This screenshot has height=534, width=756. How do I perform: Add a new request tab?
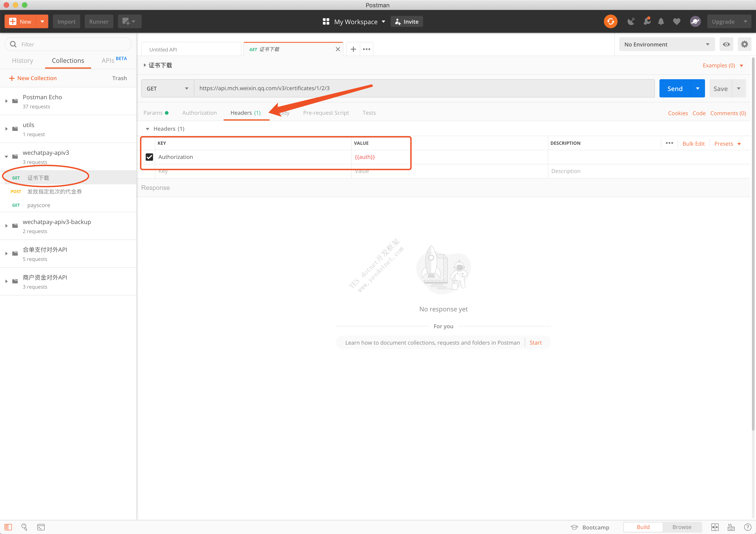click(x=353, y=49)
